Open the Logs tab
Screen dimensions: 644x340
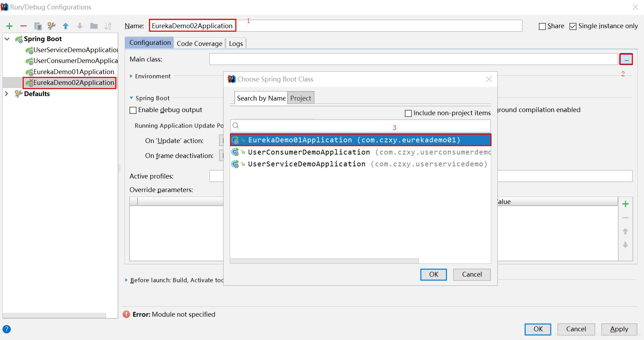pyautogui.click(x=236, y=44)
